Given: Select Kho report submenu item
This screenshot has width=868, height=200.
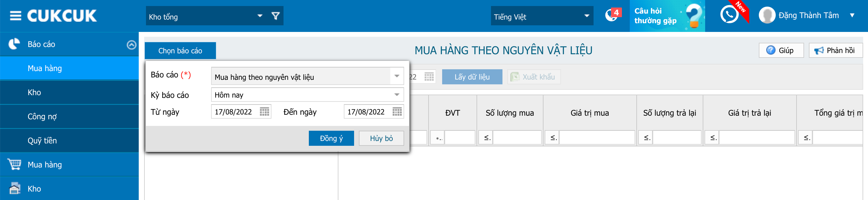Looking at the screenshot, I should pos(69,92).
